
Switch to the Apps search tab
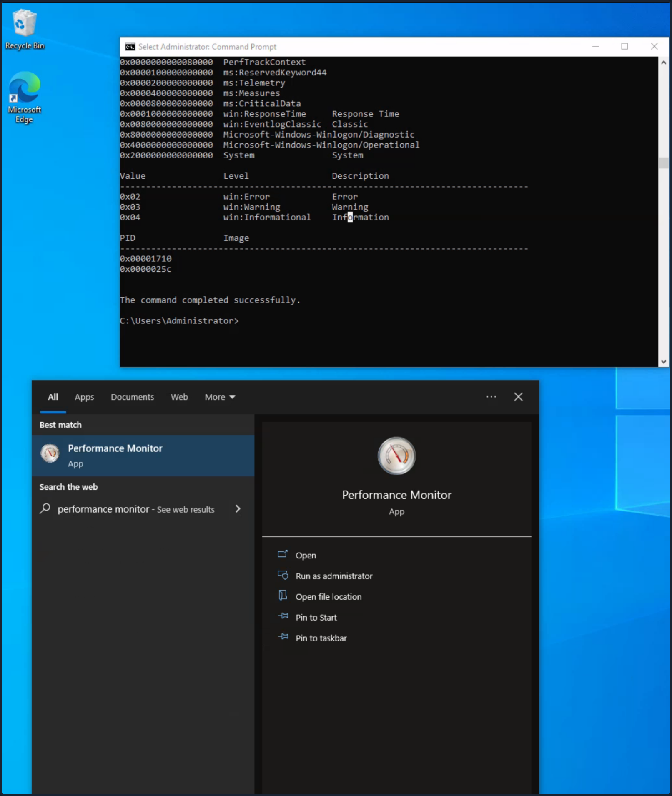(x=84, y=397)
